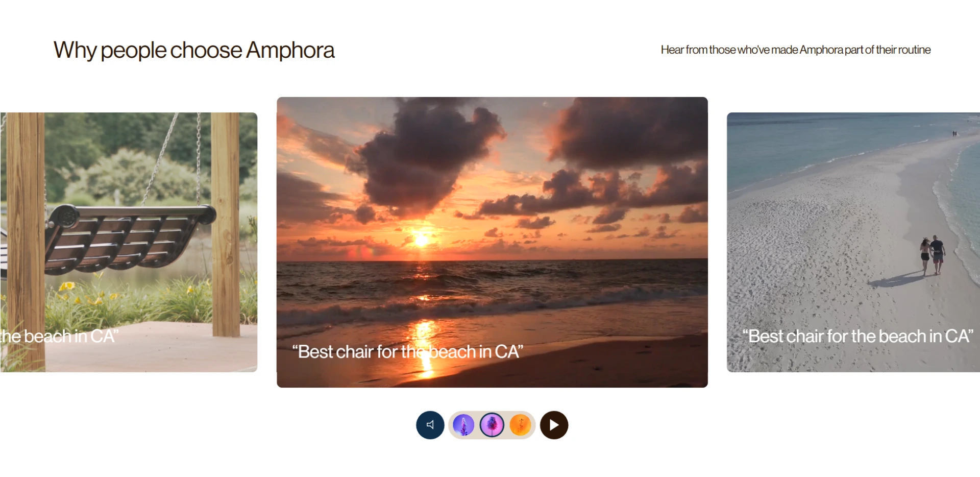980x477 pixels.
Task: Click the beige pill holding the thumbnails
Action: click(x=492, y=425)
